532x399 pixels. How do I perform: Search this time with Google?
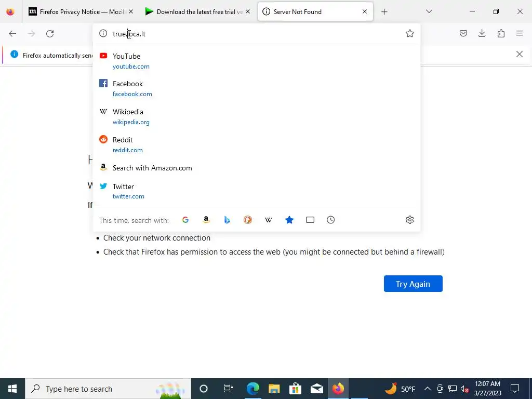tap(185, 220)
